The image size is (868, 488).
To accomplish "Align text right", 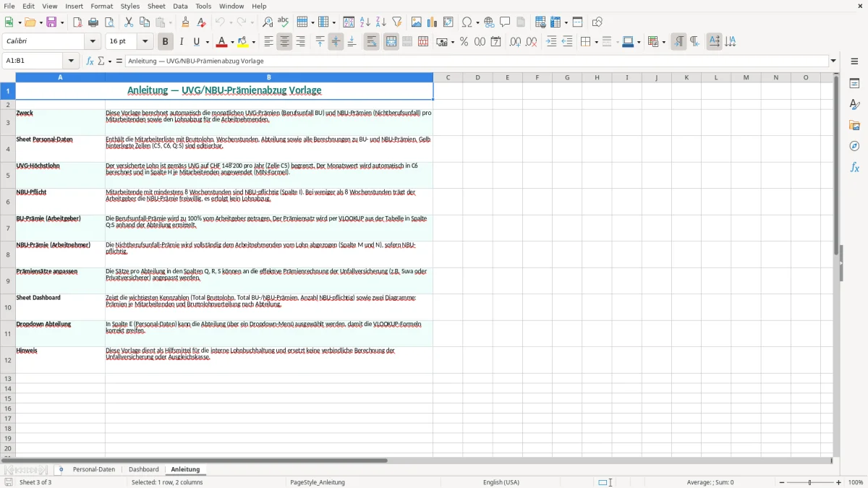I will (300, 42).
